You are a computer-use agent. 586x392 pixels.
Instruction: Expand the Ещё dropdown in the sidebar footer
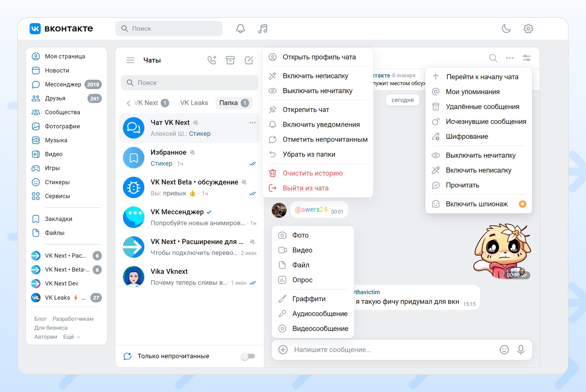coord(72,337)
